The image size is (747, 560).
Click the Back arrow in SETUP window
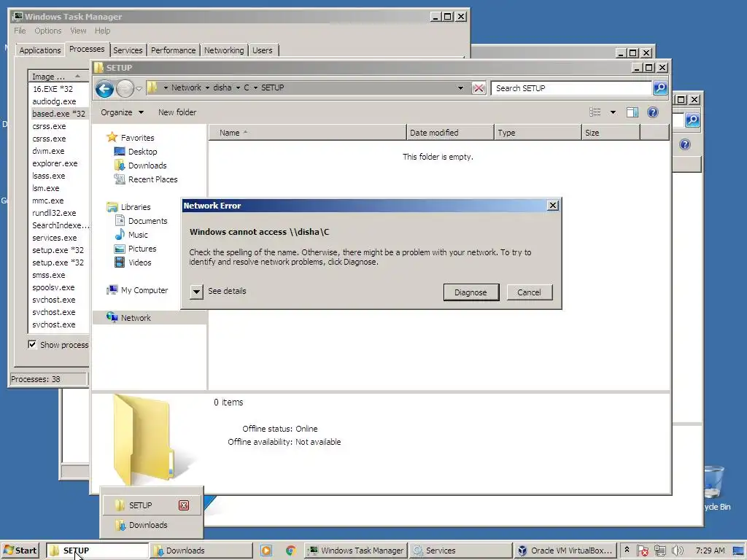tap(104, 88)
